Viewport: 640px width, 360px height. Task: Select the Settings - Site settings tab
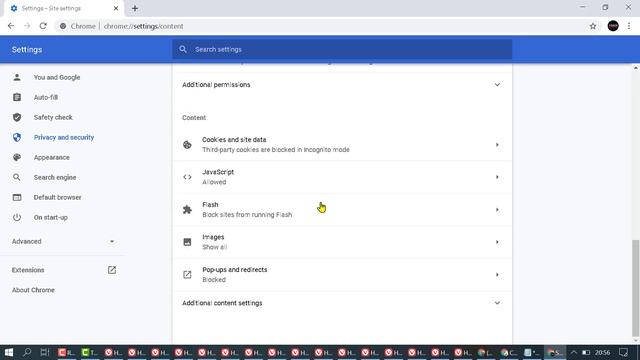[63, 9]
